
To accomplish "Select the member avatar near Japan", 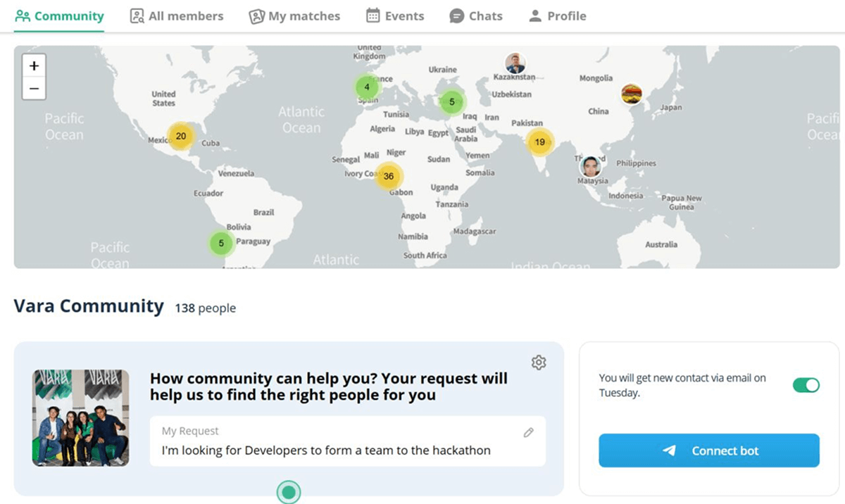I will pos(632,94).
